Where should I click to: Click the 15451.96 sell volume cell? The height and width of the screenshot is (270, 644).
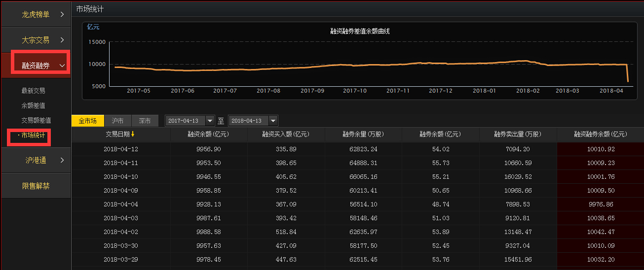pyautogui.click(x=518, y=259)
